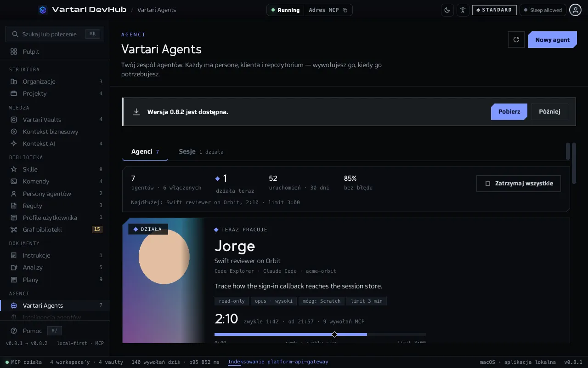The height and width of the screenshot is (368, 588).
Task: Open Plany documents
Action: click(x=55, y=280)
